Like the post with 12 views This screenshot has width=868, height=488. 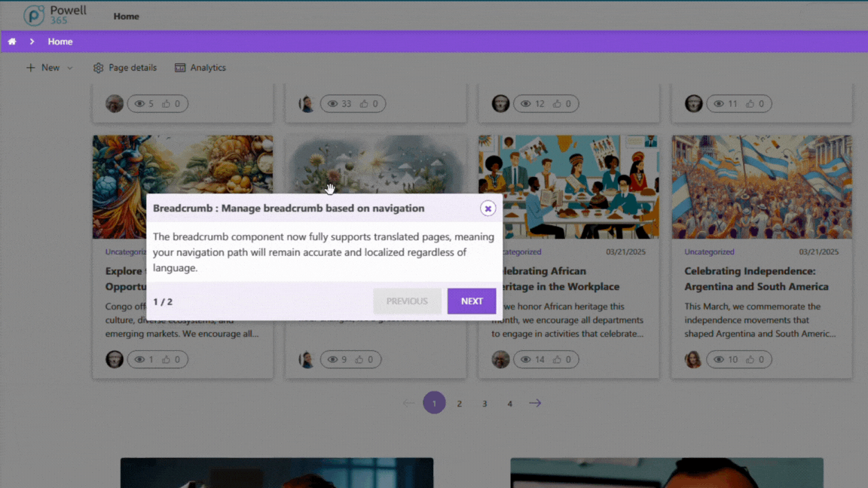point(557,103)
